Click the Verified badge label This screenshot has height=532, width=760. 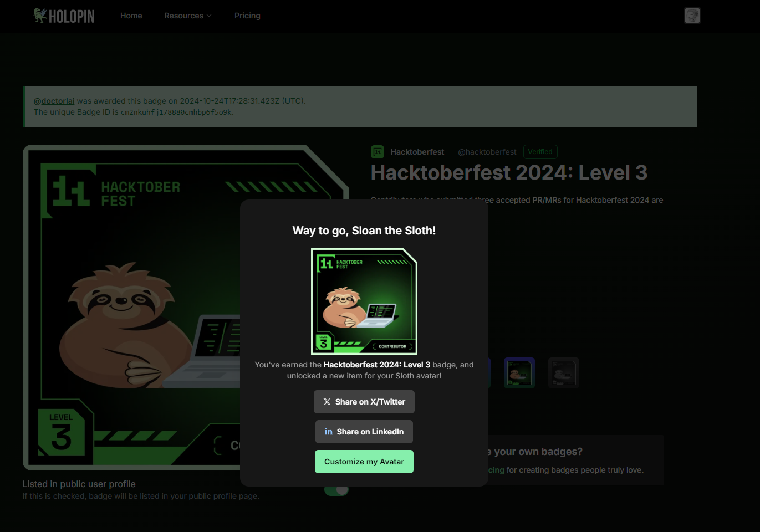click(540, 152)
